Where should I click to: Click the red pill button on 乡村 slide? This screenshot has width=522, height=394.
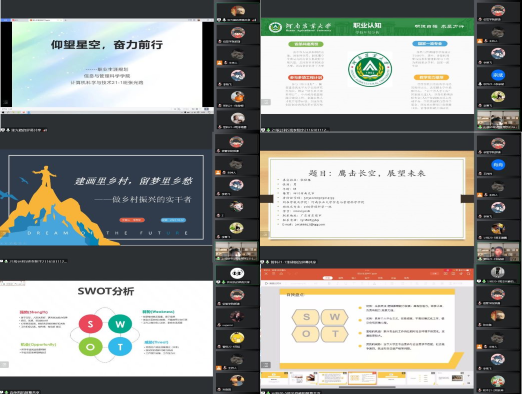(x=132, y=220)
